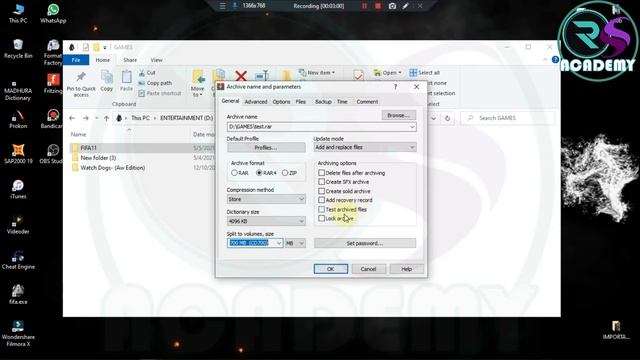Image resolution: width=640 pixels, height=360 pixels.
Task: Click Cancel in the archive dialog
Action: point(368,269)
